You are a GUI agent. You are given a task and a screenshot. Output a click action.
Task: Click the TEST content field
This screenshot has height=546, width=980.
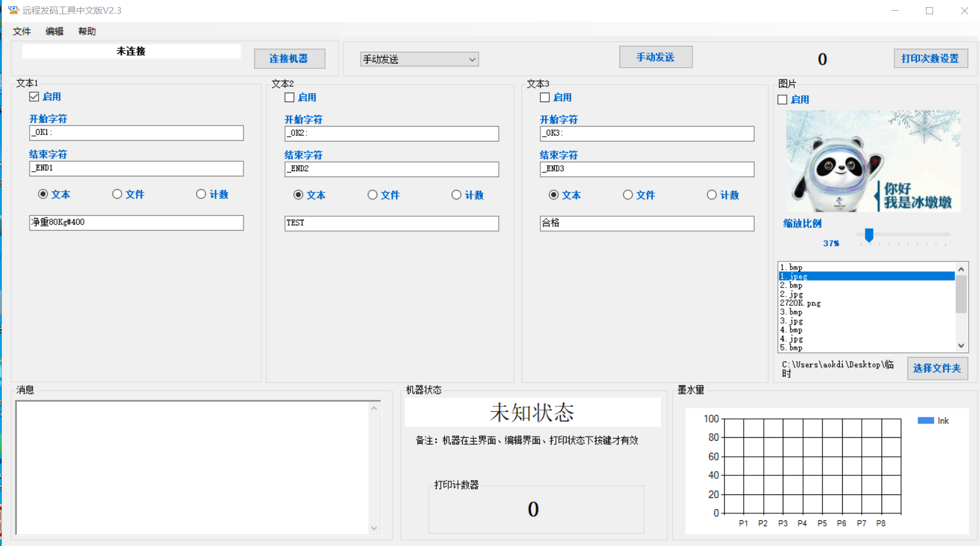point(392,223)
